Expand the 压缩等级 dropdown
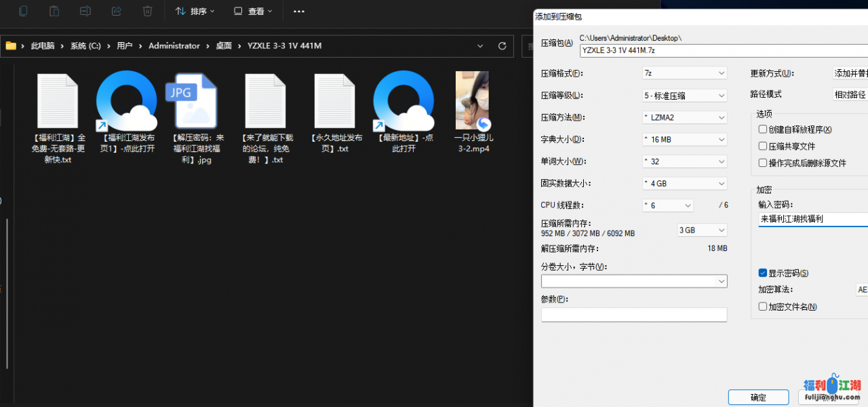 click(684, 96)
